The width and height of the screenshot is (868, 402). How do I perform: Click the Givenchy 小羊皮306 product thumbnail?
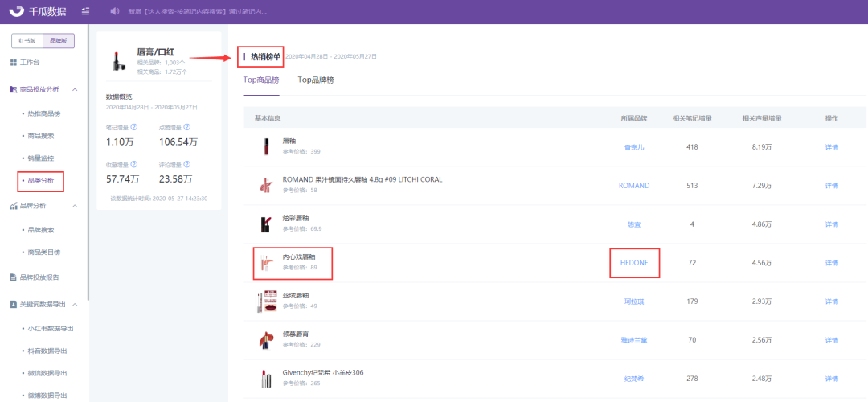[x=264, y=378]
